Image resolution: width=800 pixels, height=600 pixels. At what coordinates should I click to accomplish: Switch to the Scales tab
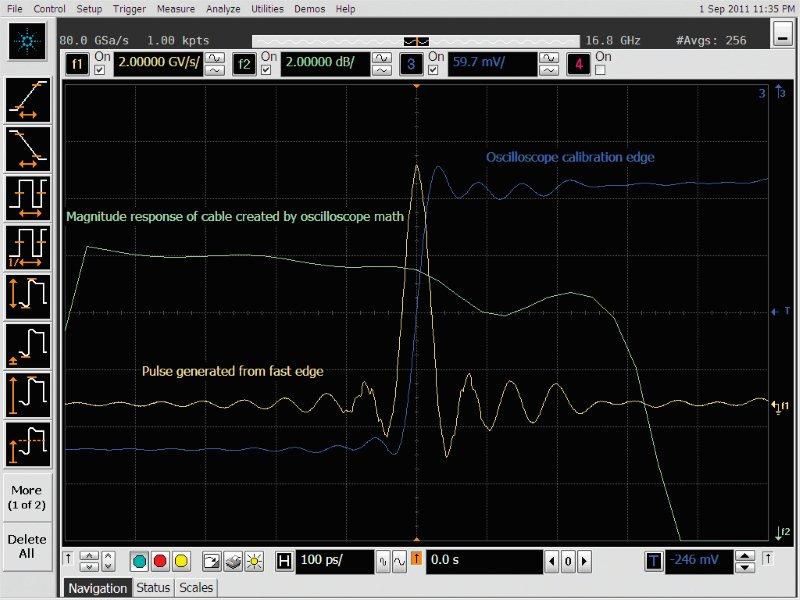click(196, 588)
